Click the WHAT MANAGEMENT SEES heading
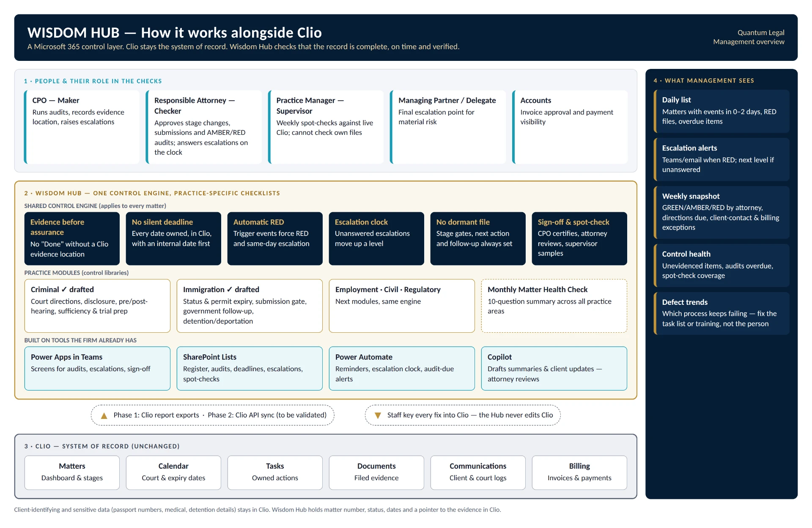This screenshot has height=528, width=812. tap(704, 81)
